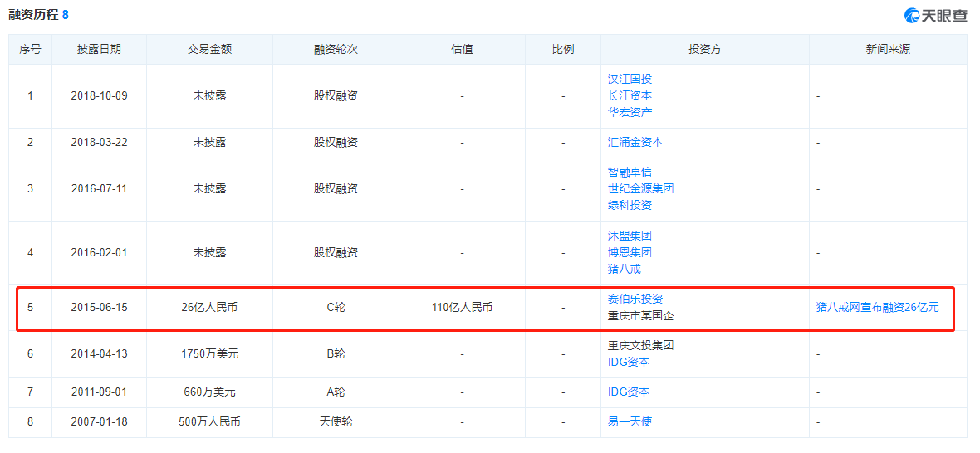The height and width of the screenshot is (453, 980).
Task: Click the amount 500万人民币
Action: pyautogui.click(x=210, y=422)
